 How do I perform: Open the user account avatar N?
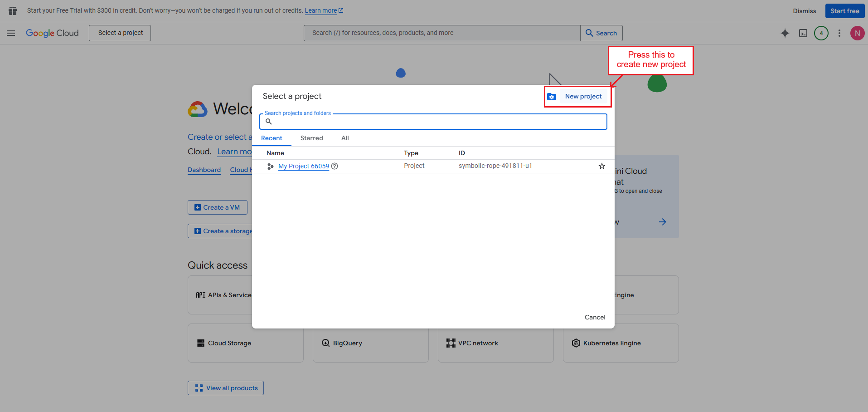tap(857, 33)
